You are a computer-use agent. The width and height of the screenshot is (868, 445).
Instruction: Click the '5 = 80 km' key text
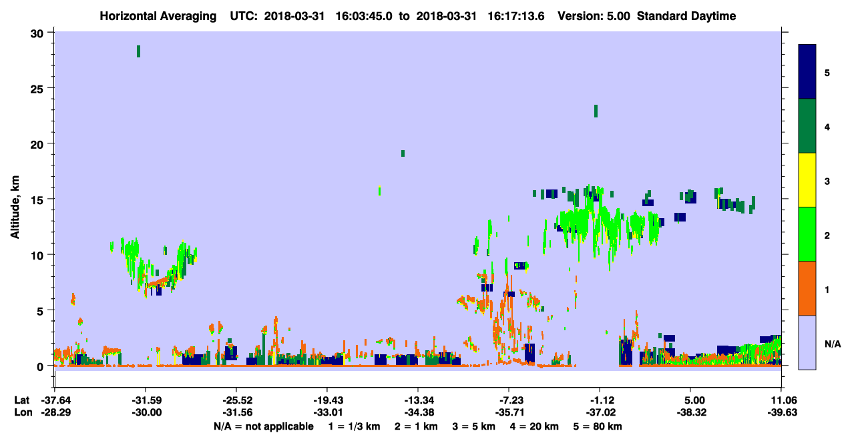pyautogui.click(x=598, y=426)
